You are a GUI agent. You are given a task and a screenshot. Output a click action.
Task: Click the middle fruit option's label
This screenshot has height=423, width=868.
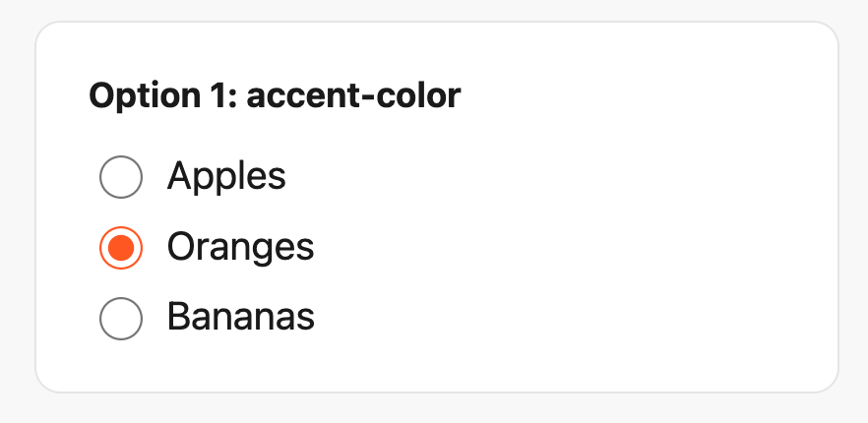click(x=240, y=247)
